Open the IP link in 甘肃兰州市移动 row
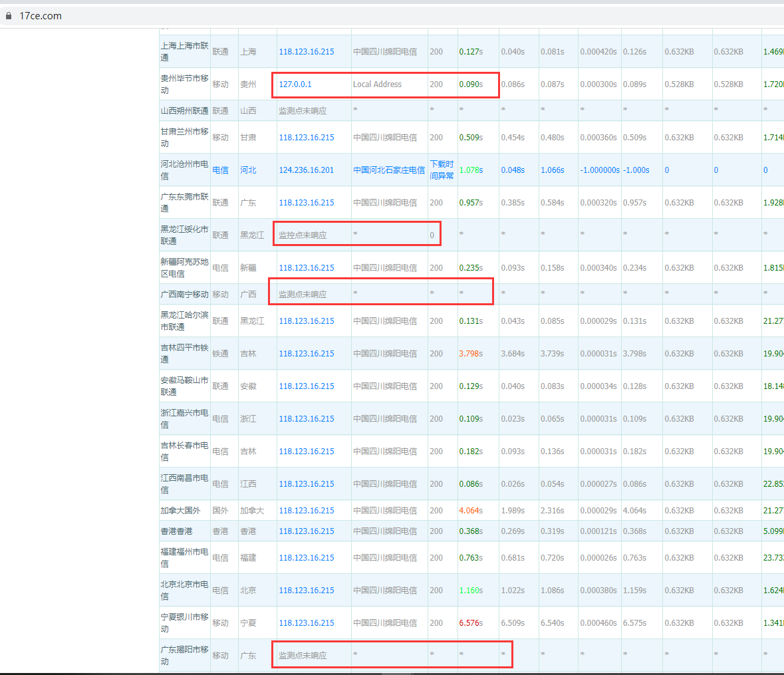 tap(307, 138)
